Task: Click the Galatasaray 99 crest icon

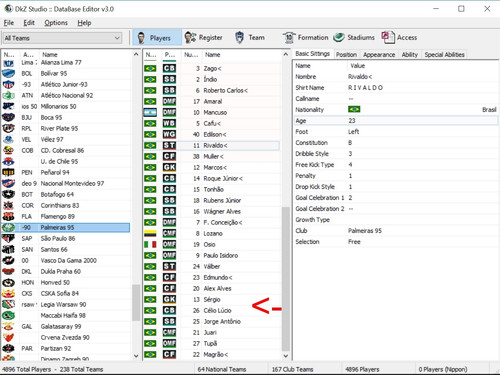Action: (9, 326)
